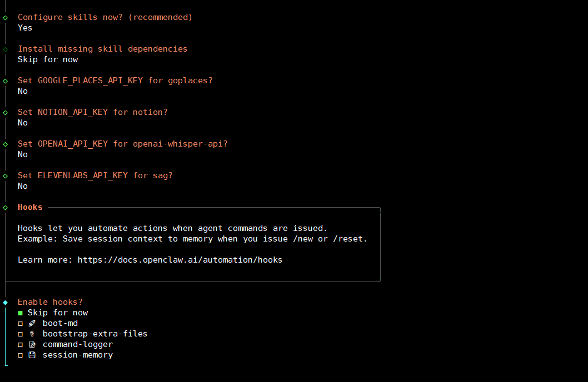The image size is (588, 382).
Task: Enable the boot-md hook checkbox
Action: tap(21, 323)
